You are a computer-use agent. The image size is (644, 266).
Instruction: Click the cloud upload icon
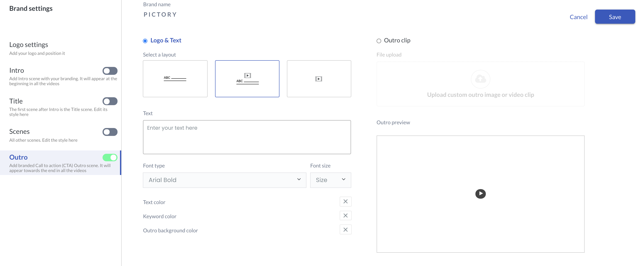480,79
